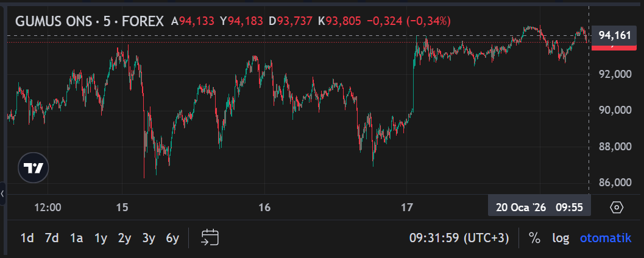Select the 7d time range
The width and height of the screenshot is (644, 258).
tap(52, 238)
